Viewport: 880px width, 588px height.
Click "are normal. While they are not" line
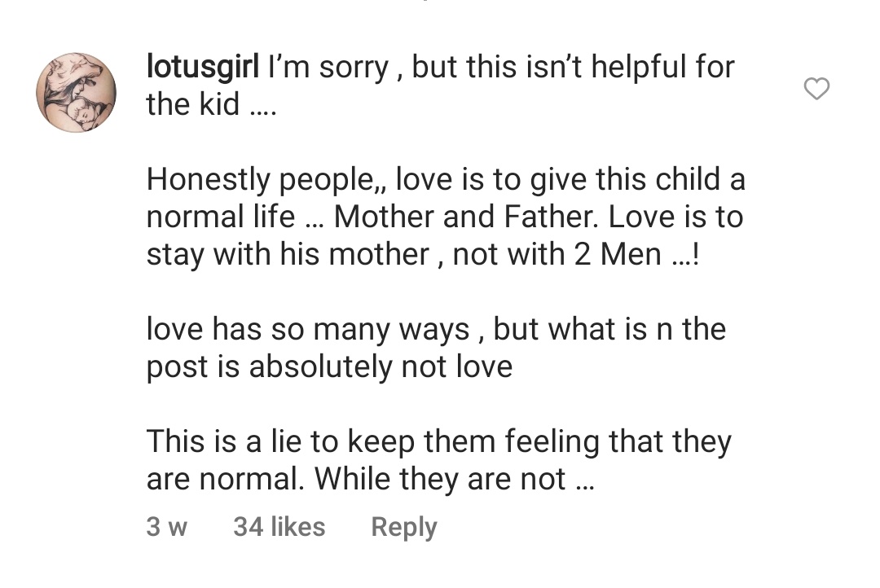tap(370, 479)
